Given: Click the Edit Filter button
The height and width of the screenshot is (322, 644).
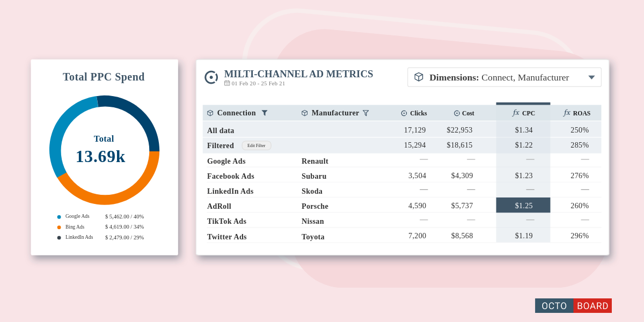Looking at the screenshot, I should pyautogui.click(x=257, y=145).
